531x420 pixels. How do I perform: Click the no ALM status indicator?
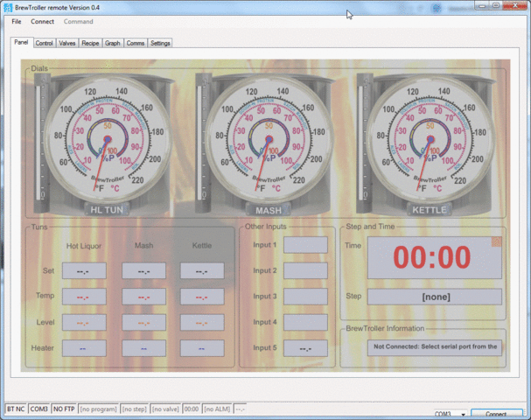click(219, 409)
